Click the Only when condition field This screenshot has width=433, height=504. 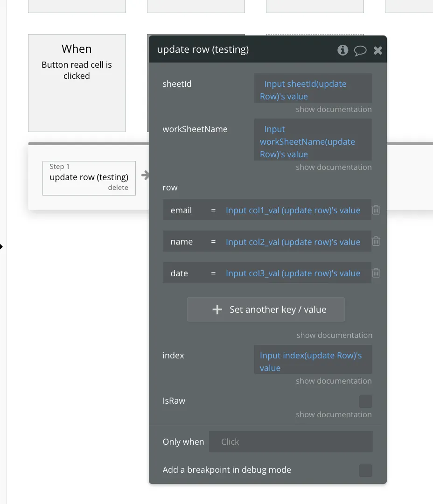click(x=290, y=442)
